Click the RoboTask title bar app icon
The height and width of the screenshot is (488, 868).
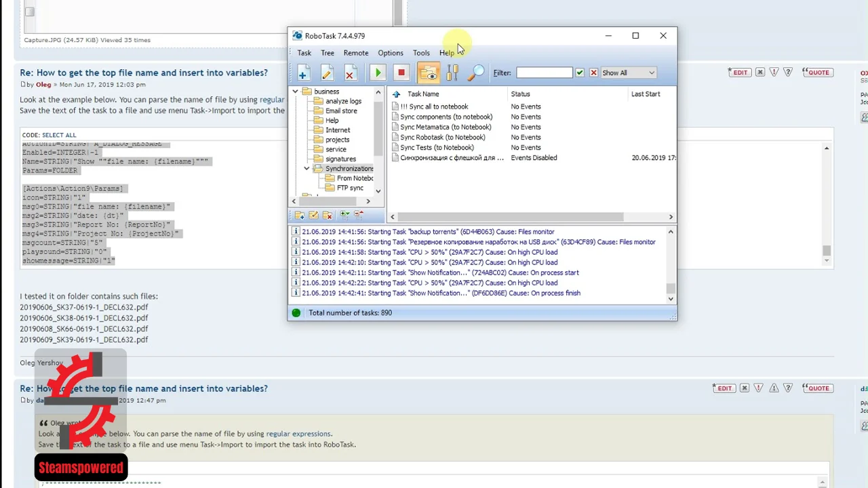(x=297, y=36)
